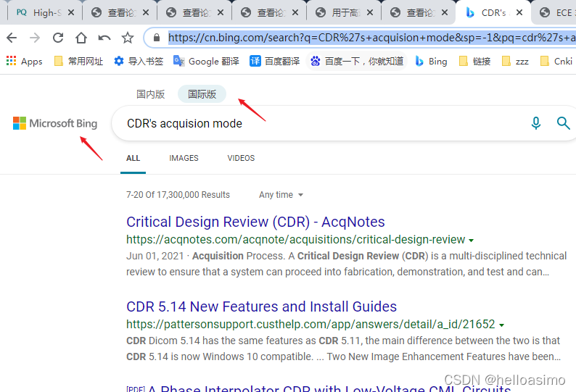Screen dimensions: 576x392
Task: Switch to the 国内版 Bing version
Action: 151,94
